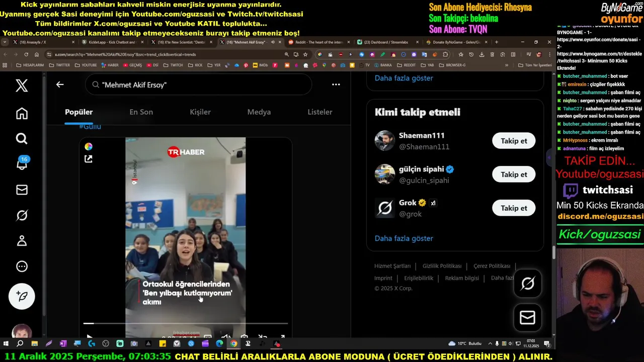Click the browser address bar URL

click(x=125, y=54)
